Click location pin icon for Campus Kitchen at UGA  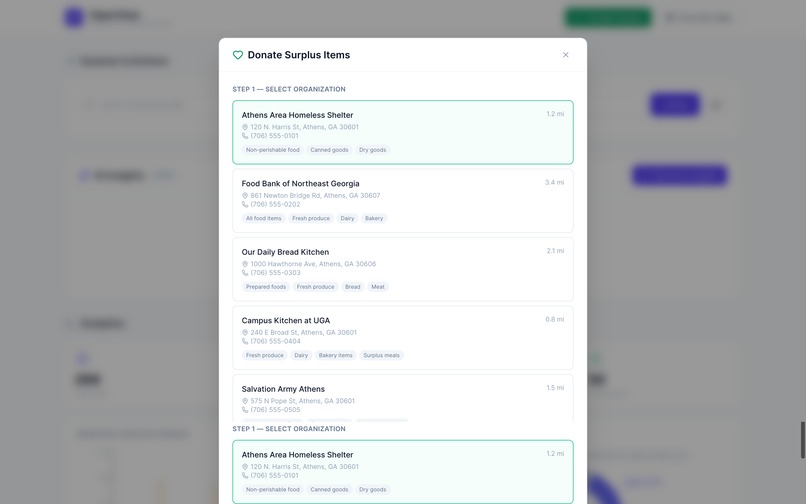click(245, 332)
